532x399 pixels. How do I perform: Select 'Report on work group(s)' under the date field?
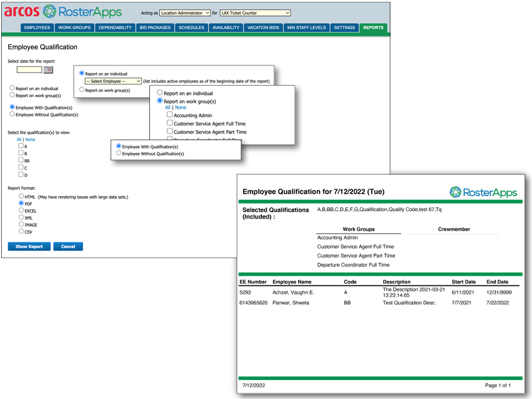[x=12, y=95]
